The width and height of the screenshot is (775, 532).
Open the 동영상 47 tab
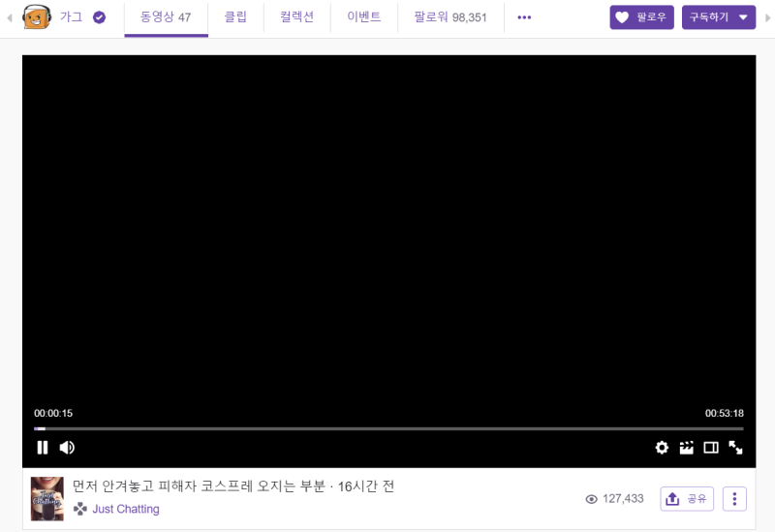pos(166,17)
